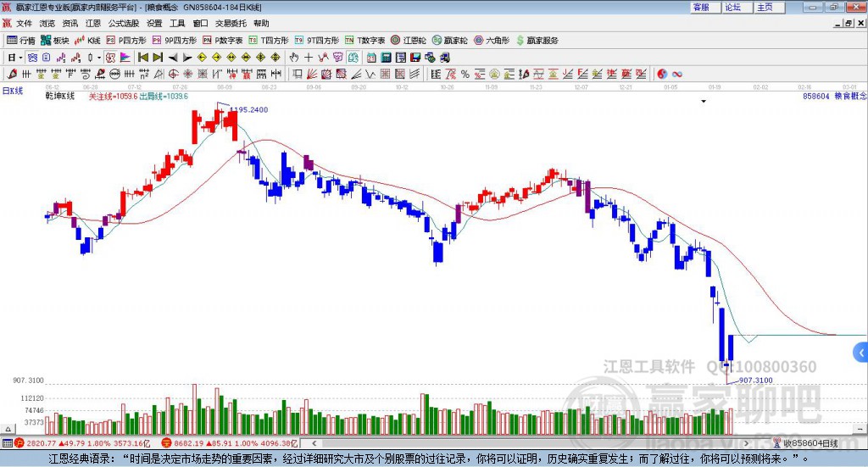The image size is (868, 467).
Task: Click the 1195.2400 high price label
Action: [248, 109]
